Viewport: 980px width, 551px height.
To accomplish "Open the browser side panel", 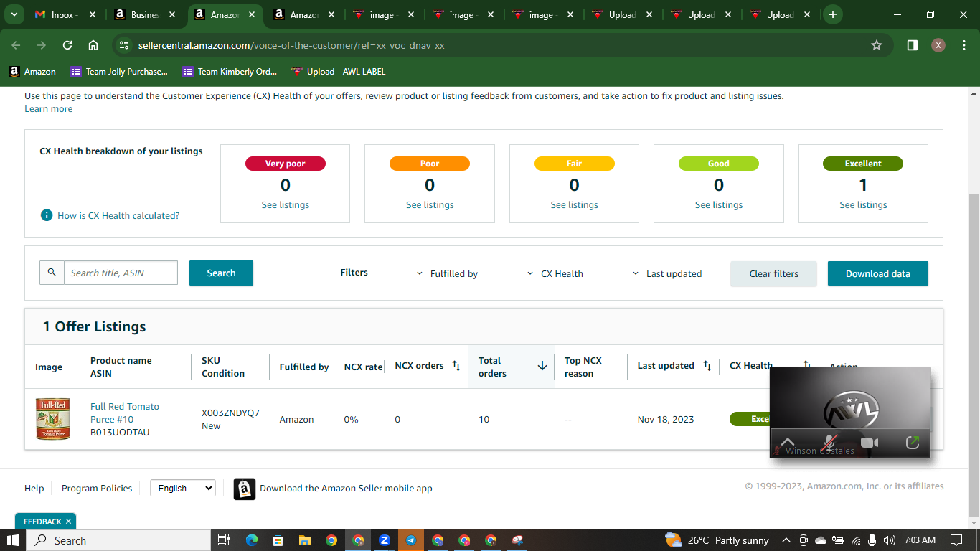I will coord(913,45).
